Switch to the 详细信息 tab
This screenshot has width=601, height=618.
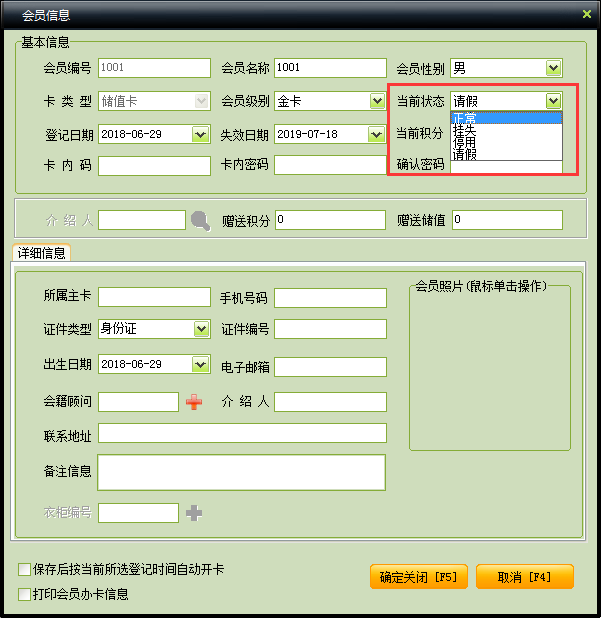pyautogui.click(x=40, y=254)
